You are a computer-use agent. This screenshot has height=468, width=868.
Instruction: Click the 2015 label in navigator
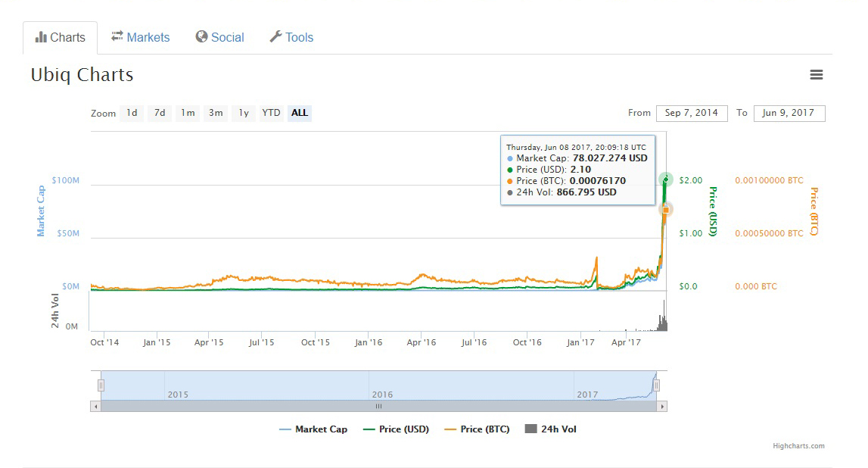(178, 395)
